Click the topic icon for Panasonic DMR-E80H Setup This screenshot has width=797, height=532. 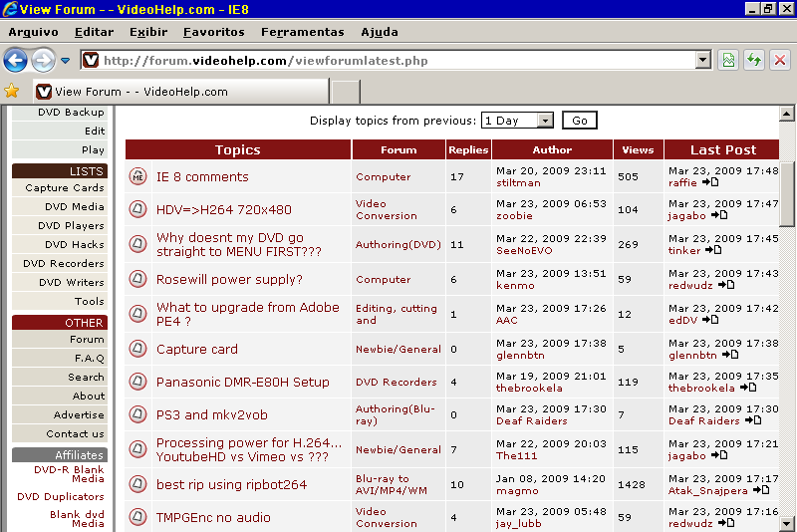137,382
